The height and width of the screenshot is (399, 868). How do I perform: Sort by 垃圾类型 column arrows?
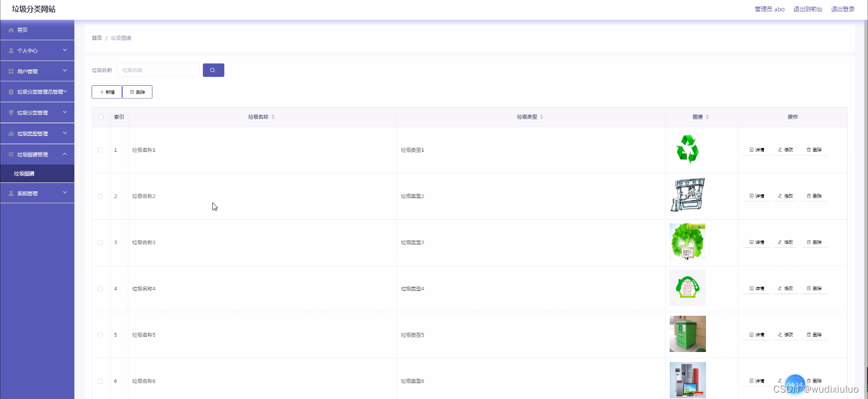(542, 117)
